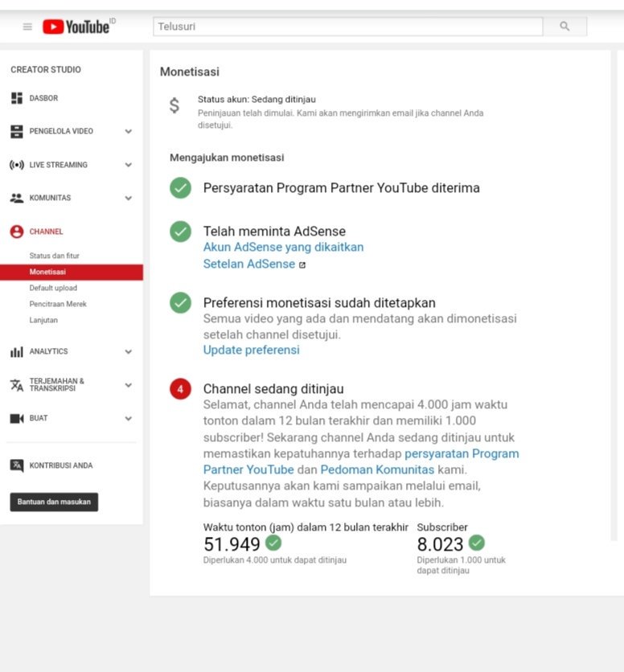Click checkmark beside Persyaratan Program Partner
The image size is (624, 672).
[x=181, y=188]
